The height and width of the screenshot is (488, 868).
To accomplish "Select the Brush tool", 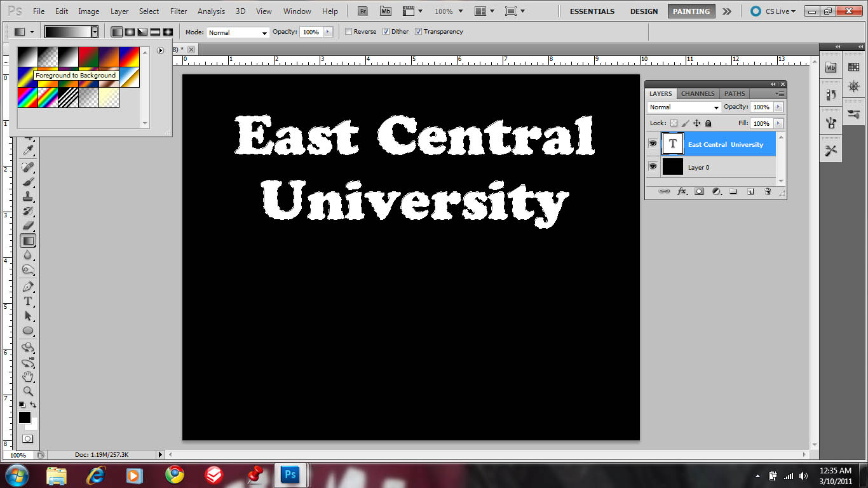I will (x=28, y=182).
